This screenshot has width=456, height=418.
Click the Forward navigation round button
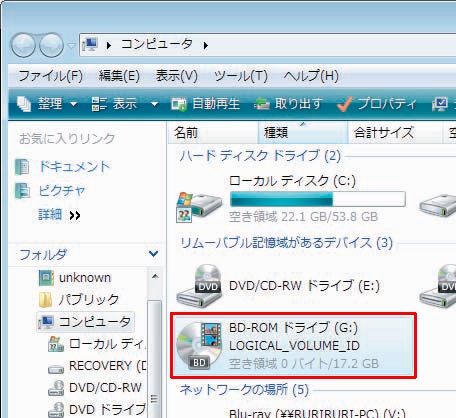51,45
